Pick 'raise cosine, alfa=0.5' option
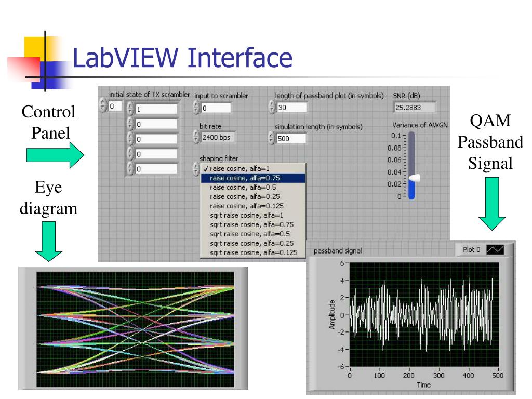 click(x=253, y=187)
